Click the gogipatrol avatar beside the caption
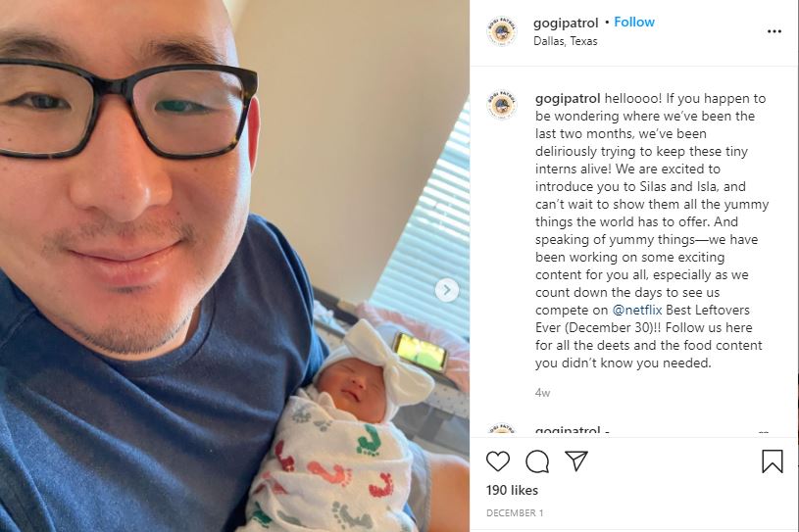This screenshot has width=799, height=532. coord(502,105)
